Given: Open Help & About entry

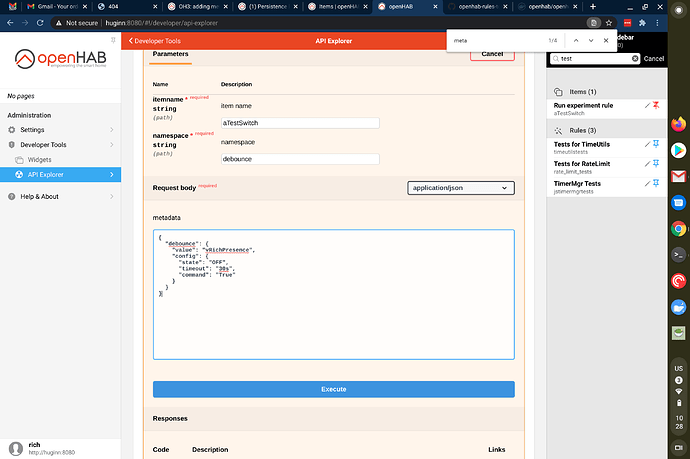Looking at the screenshot, I should 60,197.
